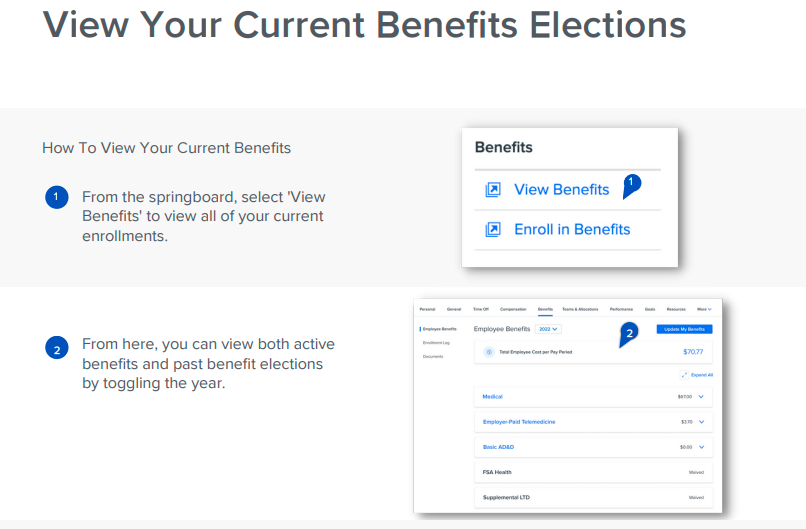The height and width of the screenshot is (529, 806).
Task: Click the step 2 circle badge
Action: point(57,349)
